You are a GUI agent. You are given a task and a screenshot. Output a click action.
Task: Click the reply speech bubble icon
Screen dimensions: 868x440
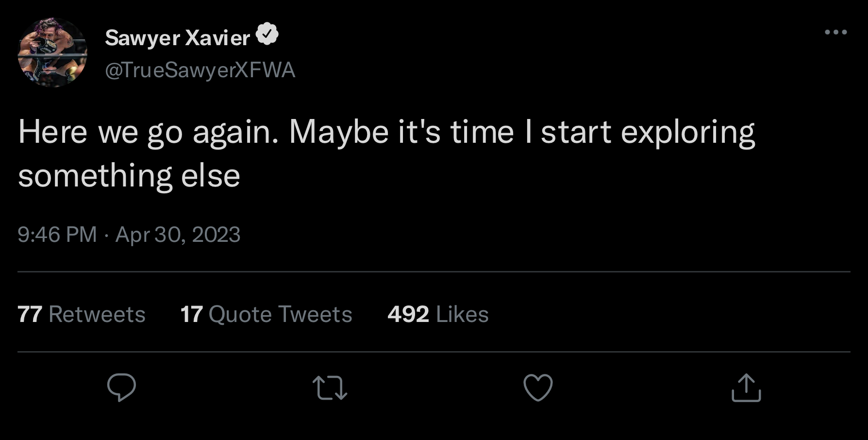coord(121,387)
